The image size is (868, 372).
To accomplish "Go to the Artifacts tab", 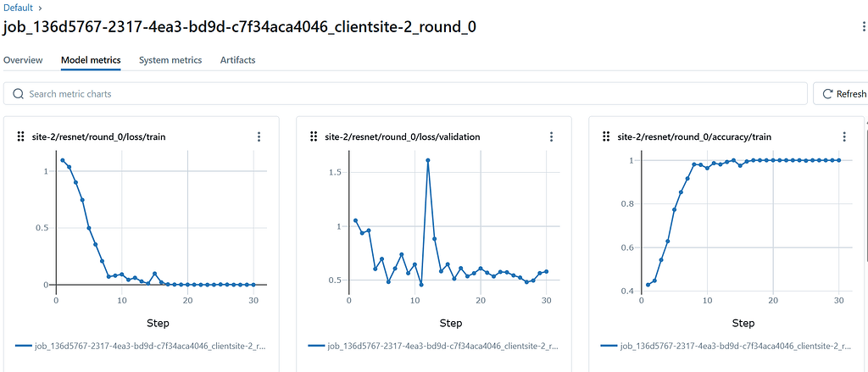I will pos(237,60).
